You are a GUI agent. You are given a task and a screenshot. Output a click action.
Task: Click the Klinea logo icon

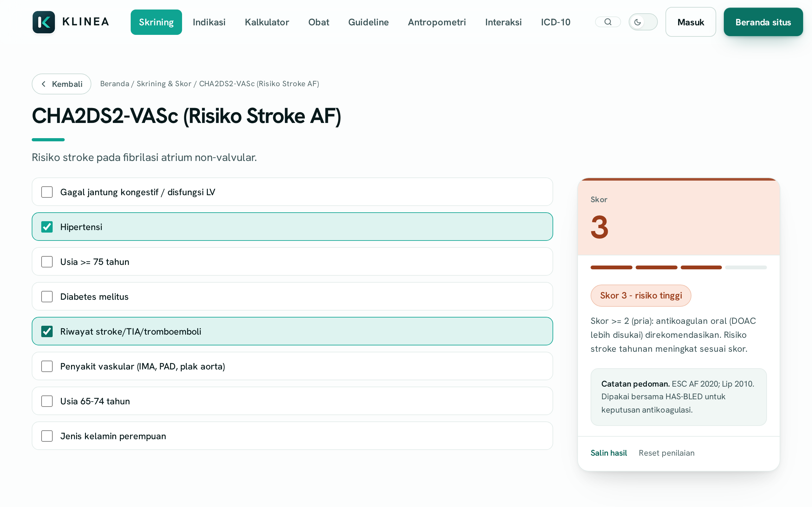[44, 22]
